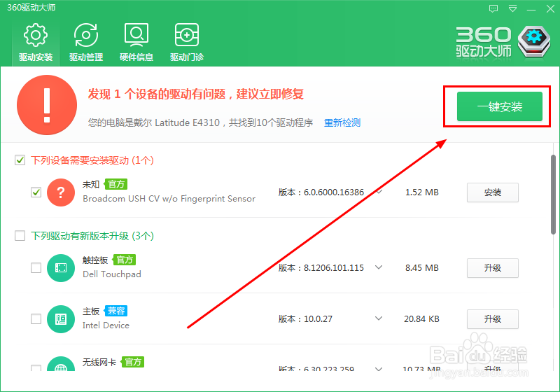Viewport: 560px width, 392px height.
Task: Click the 一键安装 button
Action: click(500, 106)
